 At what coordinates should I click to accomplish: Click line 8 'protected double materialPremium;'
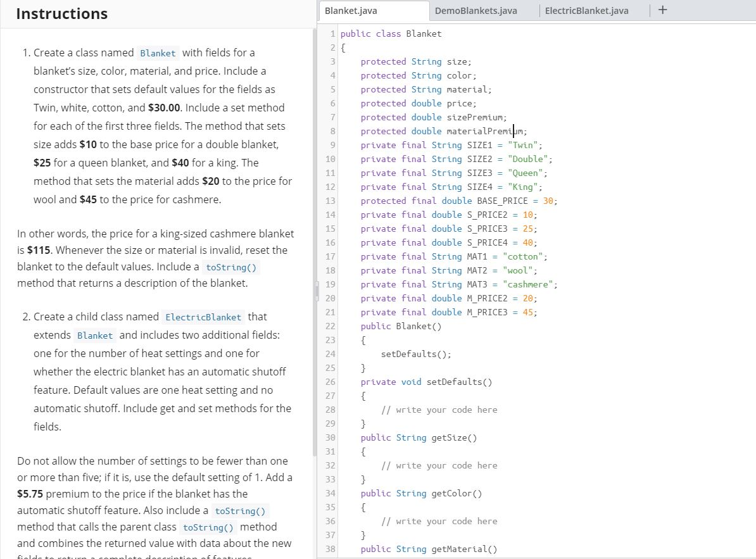(444, 132)
